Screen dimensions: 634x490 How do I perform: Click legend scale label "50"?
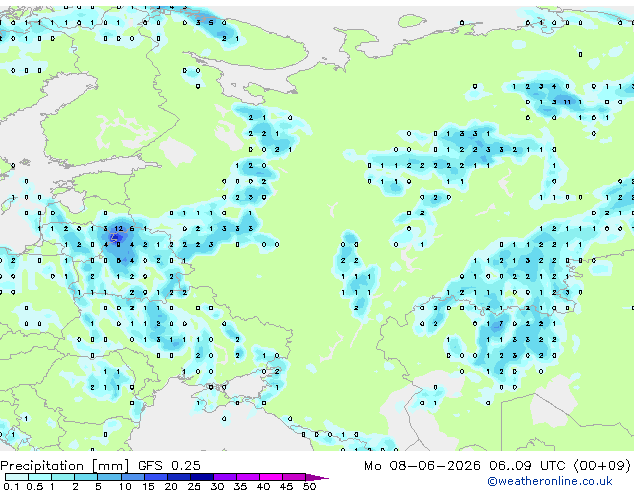[x=309, y=486]
